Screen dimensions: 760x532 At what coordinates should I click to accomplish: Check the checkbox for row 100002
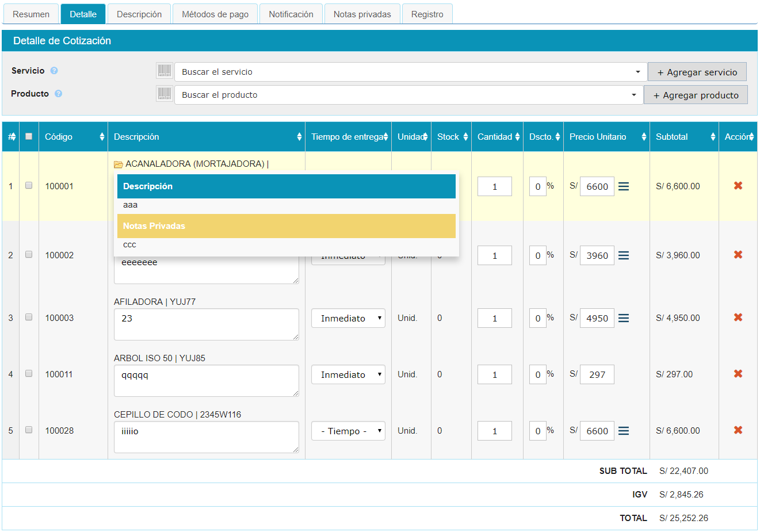pos(29,254)
